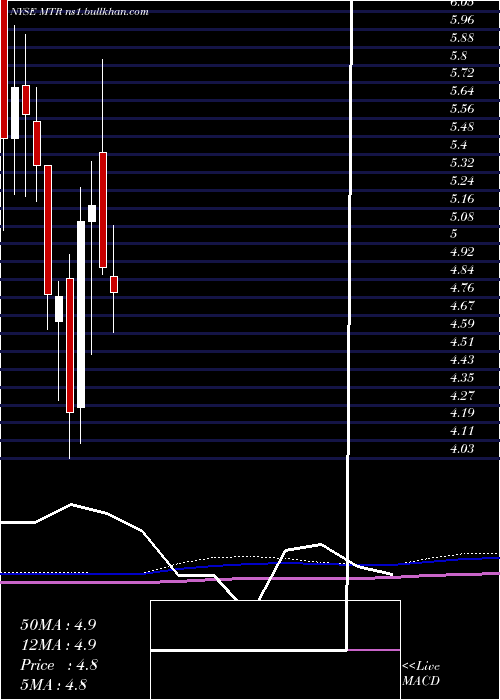Screen dimensions: 500x700
Task: Click the 4.76 price axis label
Action: click(462, 288)
